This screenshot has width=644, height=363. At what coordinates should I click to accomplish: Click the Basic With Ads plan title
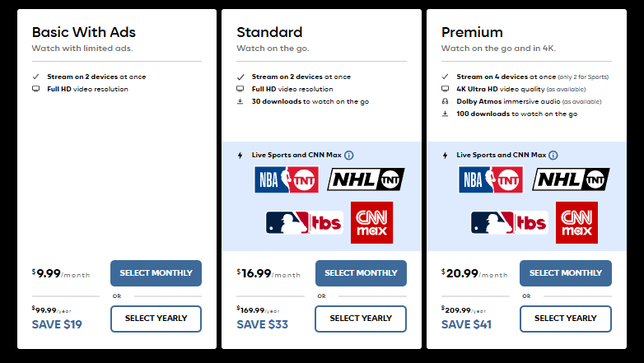click(83, 33)
